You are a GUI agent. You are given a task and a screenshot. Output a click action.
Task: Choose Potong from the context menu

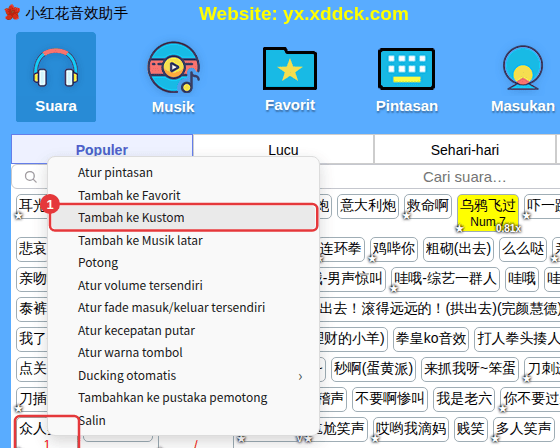coord(183,263)
